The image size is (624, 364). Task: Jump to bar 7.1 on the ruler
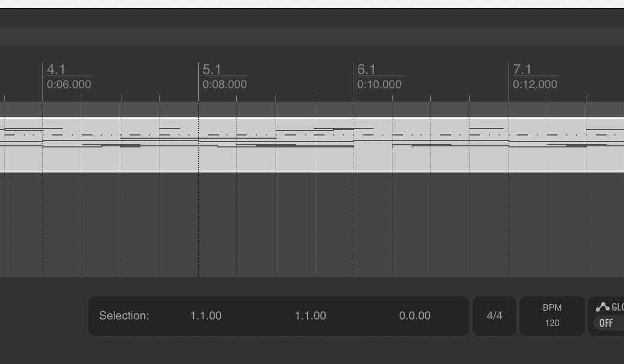[x=522, y=70]
